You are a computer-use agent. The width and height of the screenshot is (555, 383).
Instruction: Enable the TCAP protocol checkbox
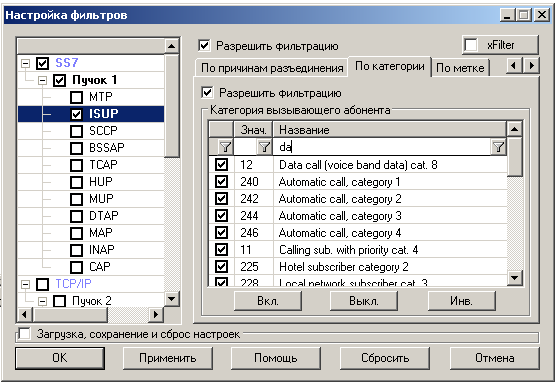coord(76,165)
